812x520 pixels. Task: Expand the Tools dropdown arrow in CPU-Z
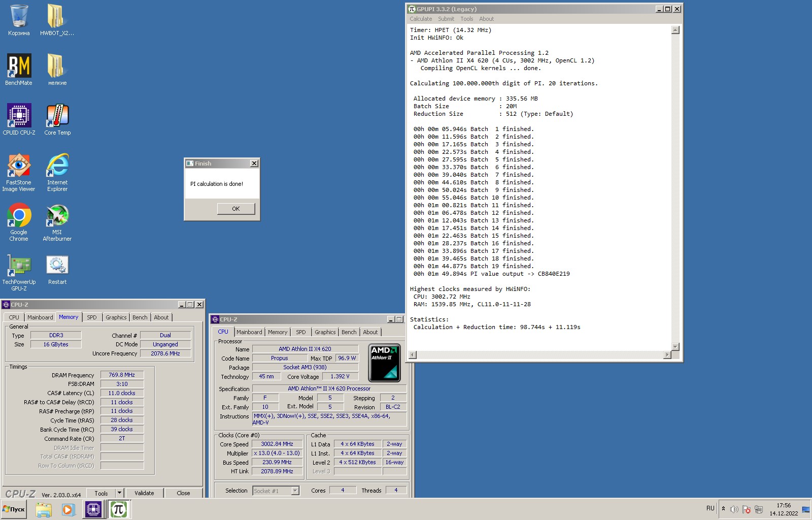[119, 493]
